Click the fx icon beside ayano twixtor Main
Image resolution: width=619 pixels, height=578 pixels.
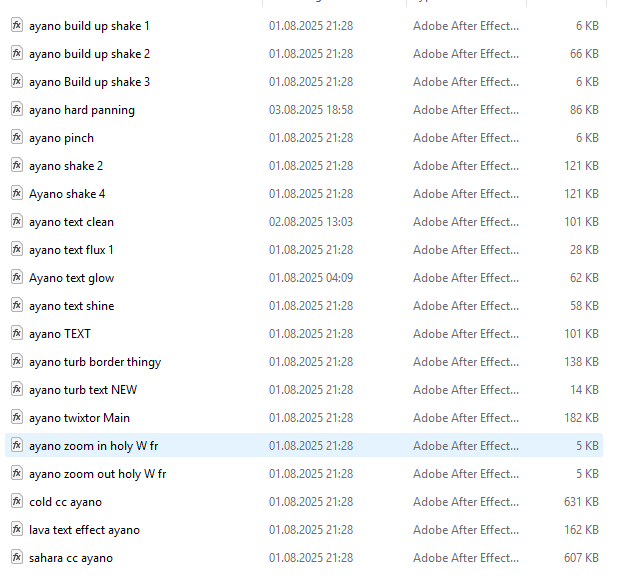(17, 418)
